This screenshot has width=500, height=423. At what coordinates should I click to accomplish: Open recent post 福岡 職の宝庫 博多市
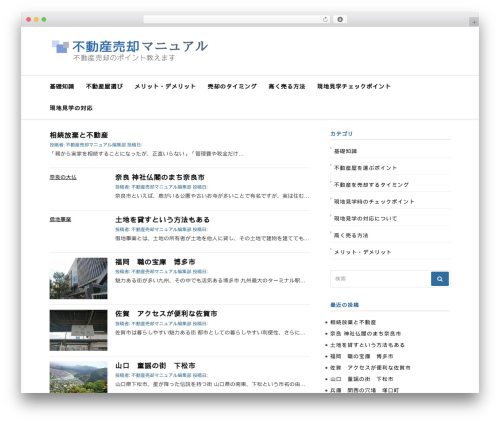tap(362, 356)
